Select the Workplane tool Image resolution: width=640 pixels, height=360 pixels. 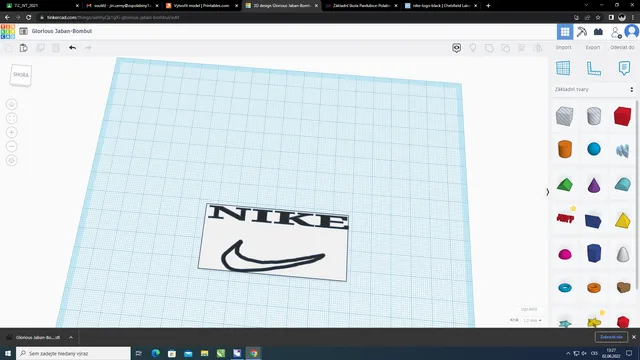click(x=563, y=68)
